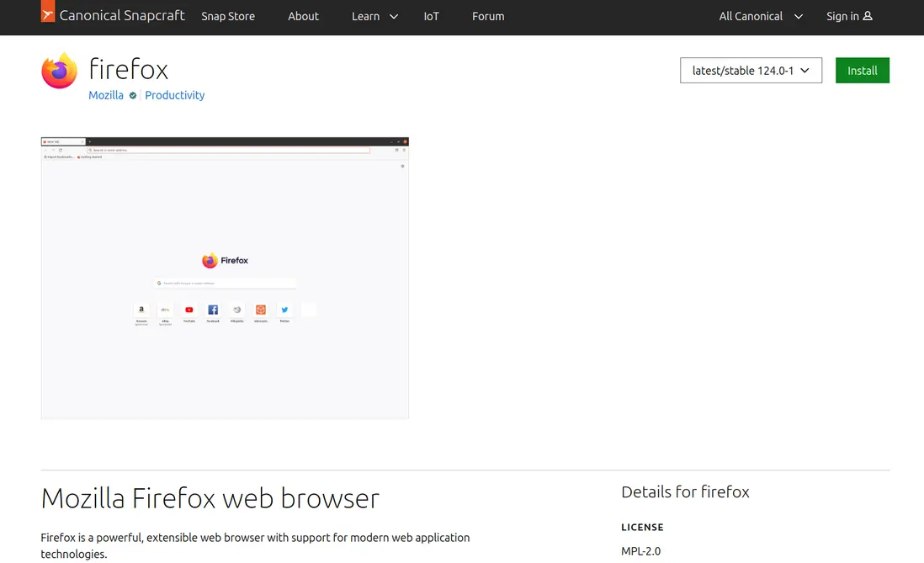Open the IoT page
Screen dimensions: 924x563
[x=432, y=17]
